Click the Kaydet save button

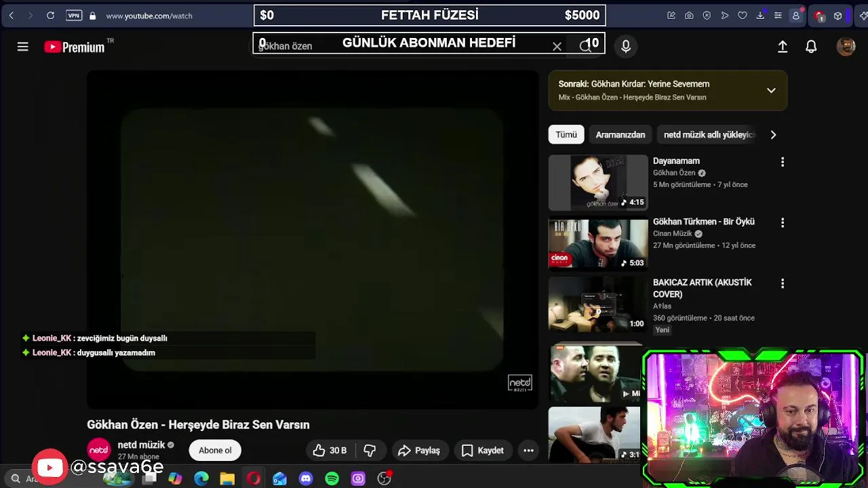[x=482, y=450]
